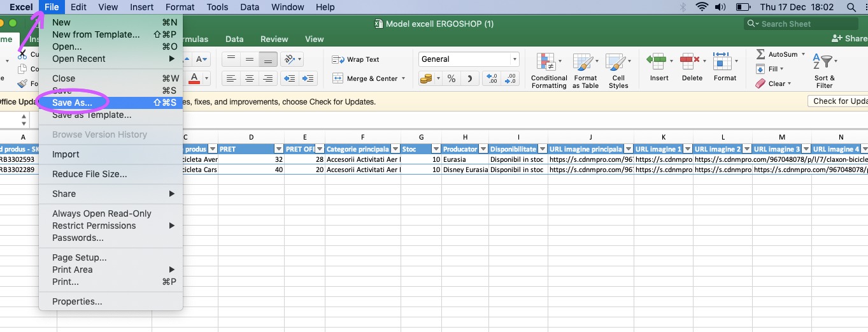Expand the Restrict Permissions submenu
This screenshot has height=332, width=868.
click(111, 226)
